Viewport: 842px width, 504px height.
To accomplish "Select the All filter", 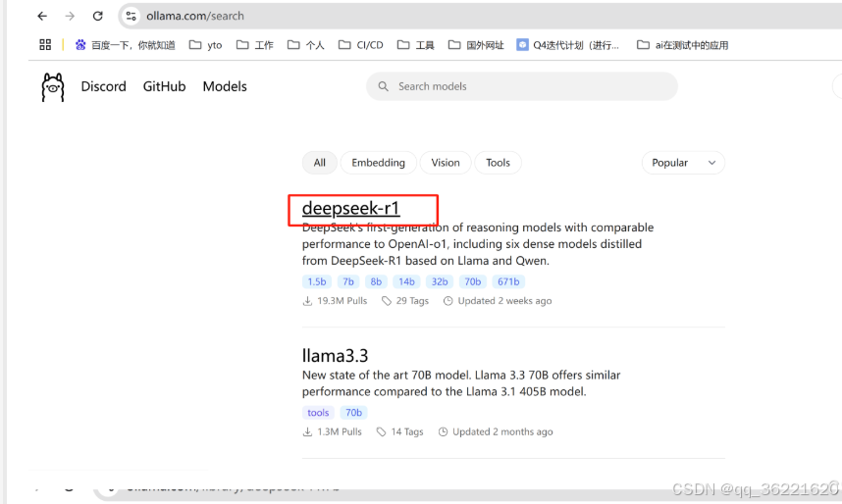I will coord(320,163).
